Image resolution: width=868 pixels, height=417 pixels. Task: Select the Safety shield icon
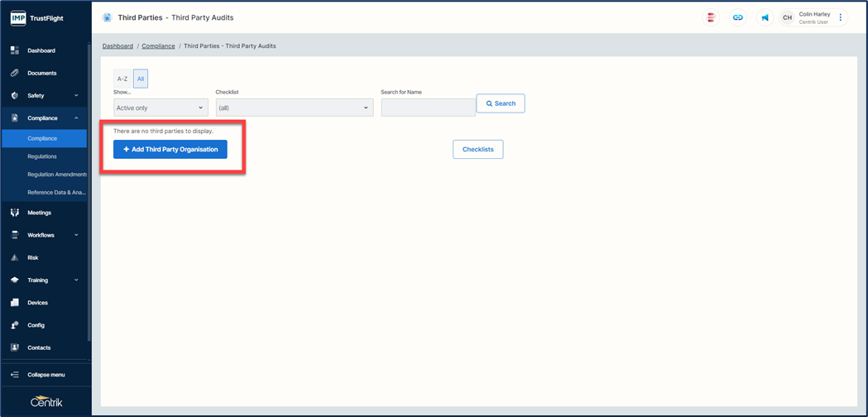pyautogui.click(x=15, y=95)
